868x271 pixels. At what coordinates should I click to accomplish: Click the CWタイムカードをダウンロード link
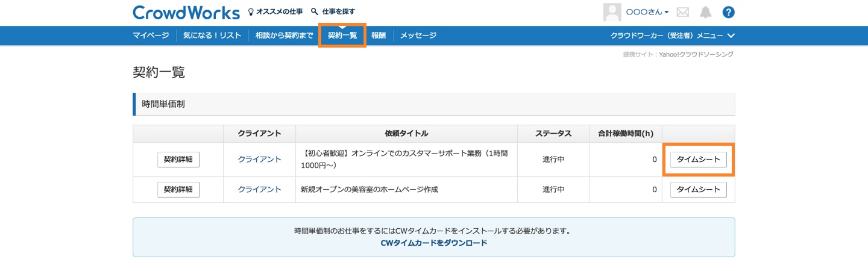433,243
